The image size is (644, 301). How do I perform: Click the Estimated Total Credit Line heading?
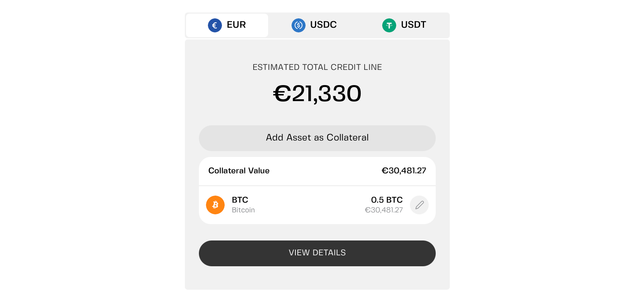(x=317, y=67)
